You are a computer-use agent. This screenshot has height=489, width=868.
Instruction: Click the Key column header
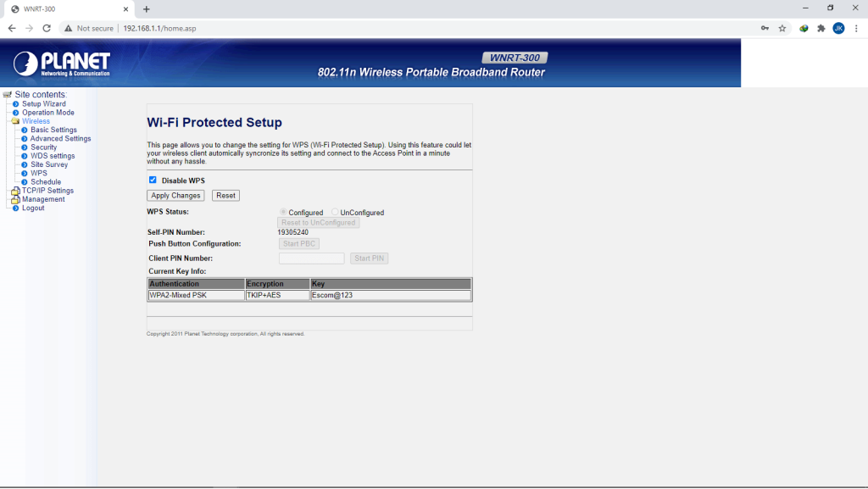pos(390,284)
